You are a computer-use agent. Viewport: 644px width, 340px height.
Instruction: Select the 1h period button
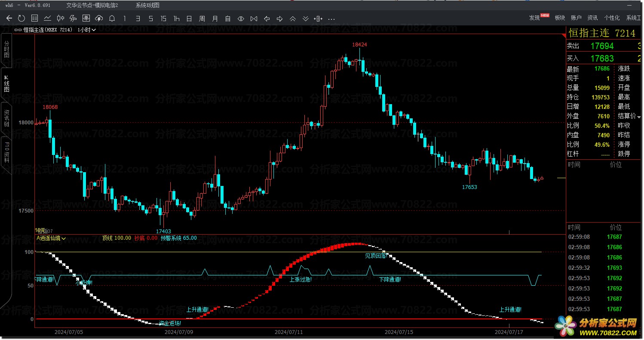pos(176,19)
